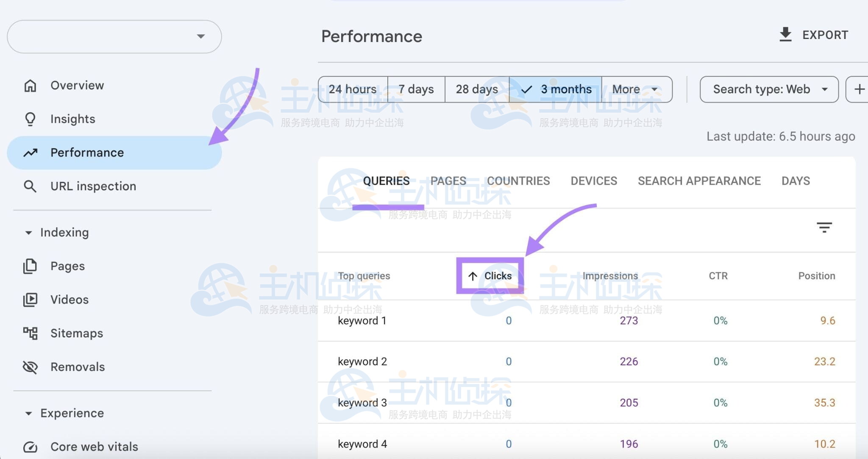
Task: Select the 7 days date range
Action: 416,89
